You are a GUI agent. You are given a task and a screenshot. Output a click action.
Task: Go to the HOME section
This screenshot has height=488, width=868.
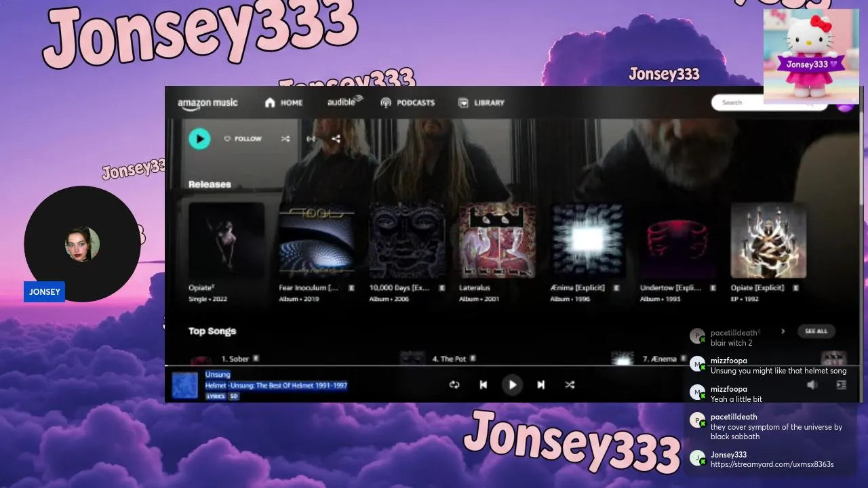pyautogui.click(x=283, y=102)
